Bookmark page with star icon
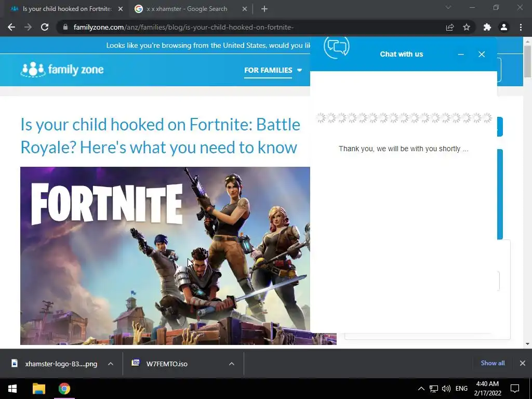Screen dimensions: 532x399 (x=467, y=27)
